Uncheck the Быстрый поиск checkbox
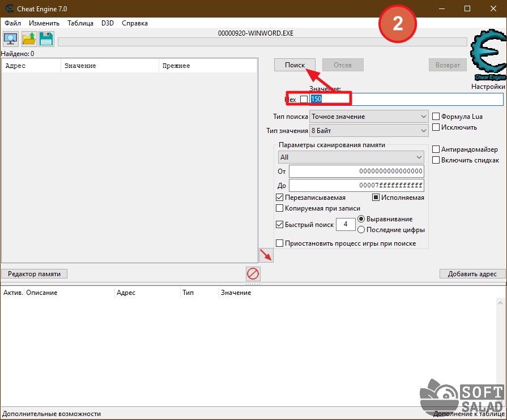 tap(280, 225)
